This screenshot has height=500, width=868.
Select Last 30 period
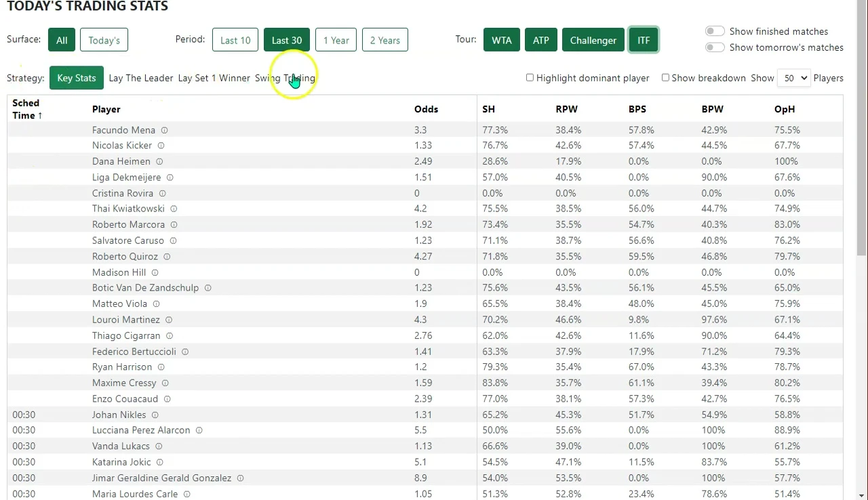pos(287,40)
